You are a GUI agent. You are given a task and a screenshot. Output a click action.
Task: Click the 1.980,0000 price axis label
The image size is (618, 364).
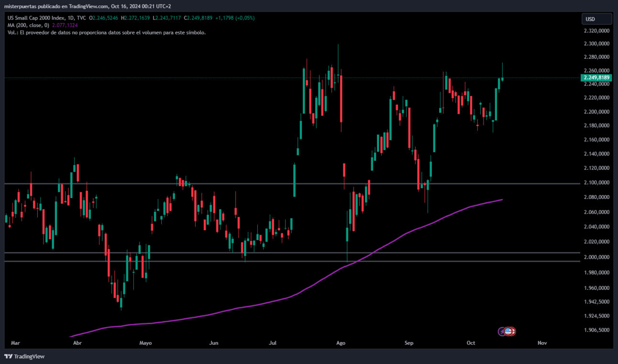point(596,273)
